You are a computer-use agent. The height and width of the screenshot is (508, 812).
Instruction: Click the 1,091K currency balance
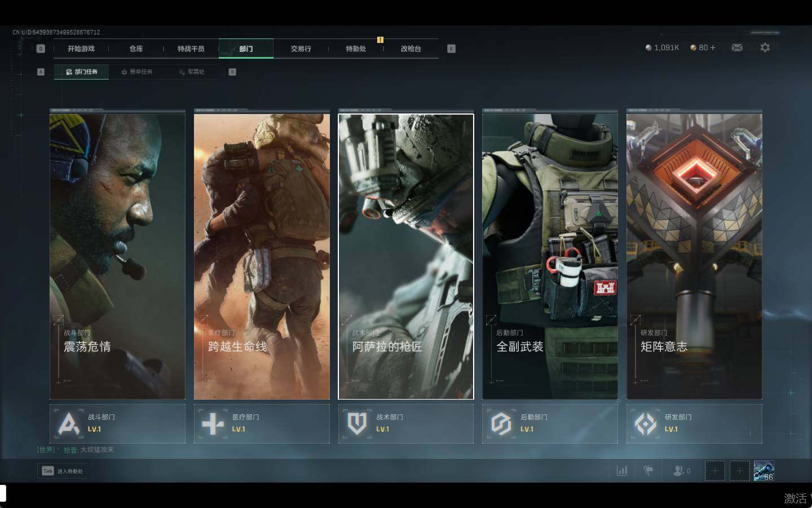(x=662, y=47)
